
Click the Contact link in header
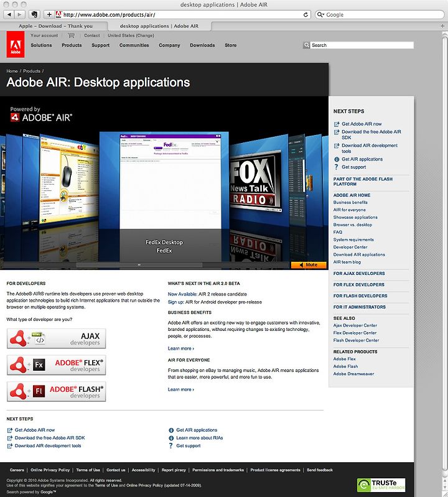coord(92,35)
